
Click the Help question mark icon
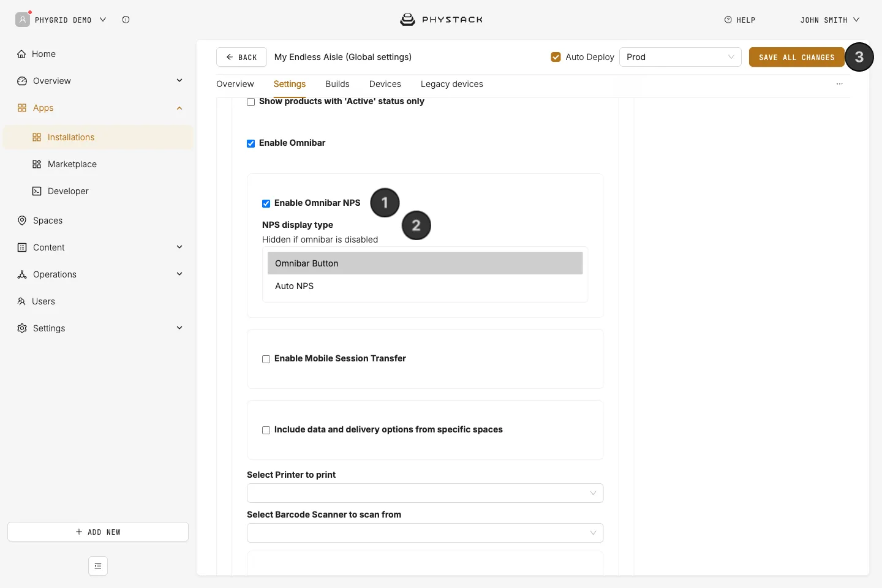[728, 20]
